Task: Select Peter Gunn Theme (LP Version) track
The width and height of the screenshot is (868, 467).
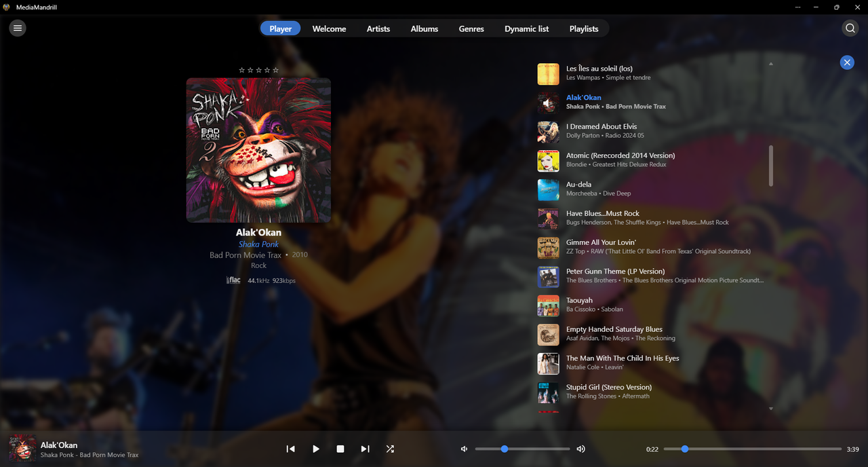Action: pyautogui.click(x=652, y=276)
